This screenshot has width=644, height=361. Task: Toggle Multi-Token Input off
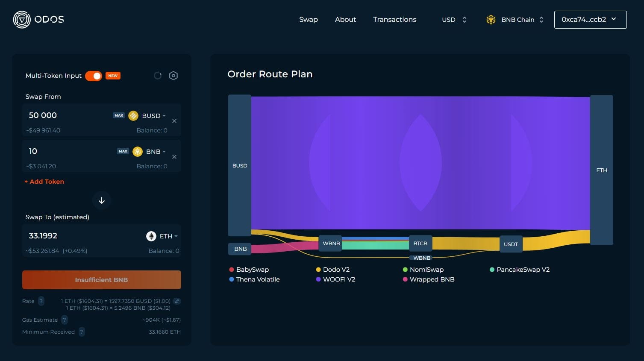click(x=94, y=76)
